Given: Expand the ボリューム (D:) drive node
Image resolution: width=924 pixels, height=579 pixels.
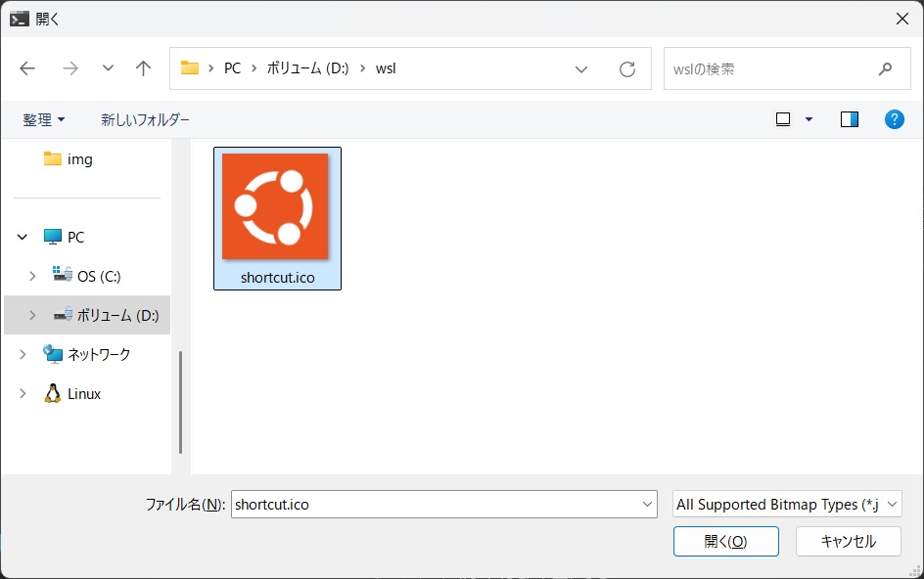Looking at the screenshot, I should click(32, 315).
